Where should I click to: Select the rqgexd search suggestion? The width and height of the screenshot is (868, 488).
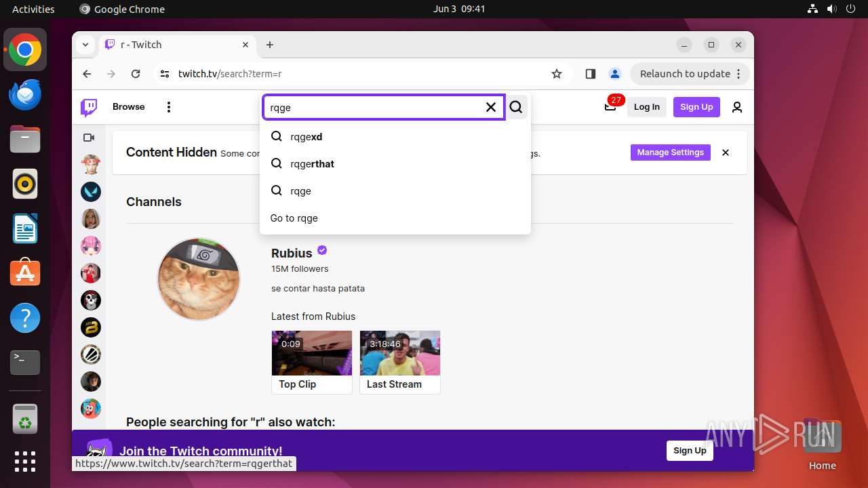tap(395, 137)
